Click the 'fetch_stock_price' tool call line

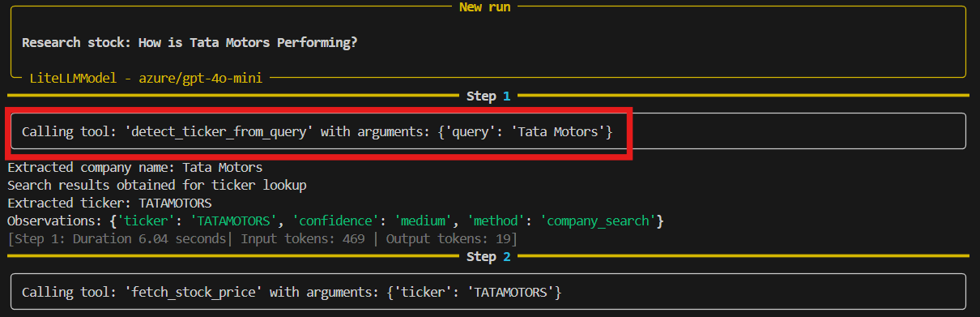pos(292,292)
